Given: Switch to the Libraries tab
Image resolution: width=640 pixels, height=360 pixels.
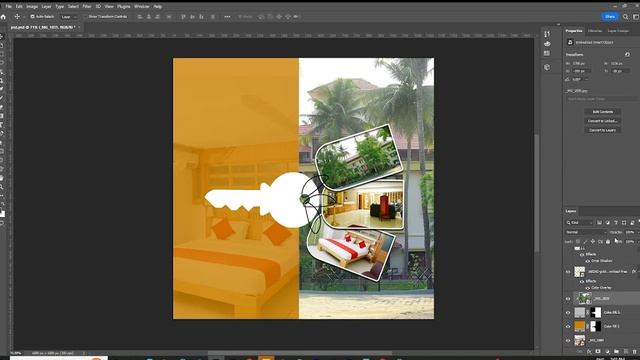Looking at the screenshot, I should click(595, 31).
